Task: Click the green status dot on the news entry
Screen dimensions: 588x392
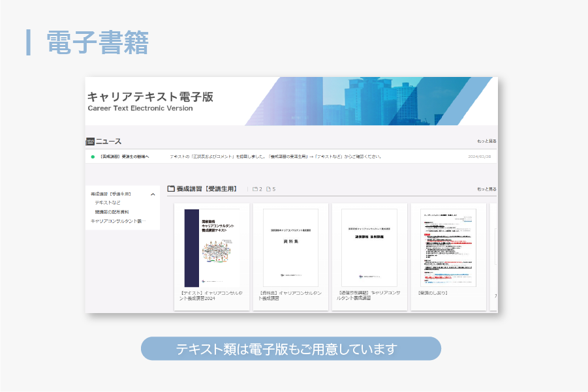Action: (92, 155)
